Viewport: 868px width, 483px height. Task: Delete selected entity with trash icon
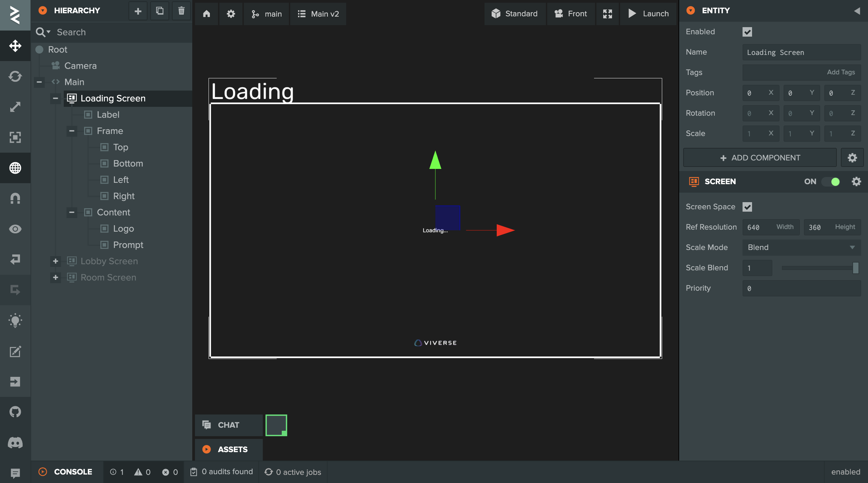pyautogui.click(x=181, y=11)
